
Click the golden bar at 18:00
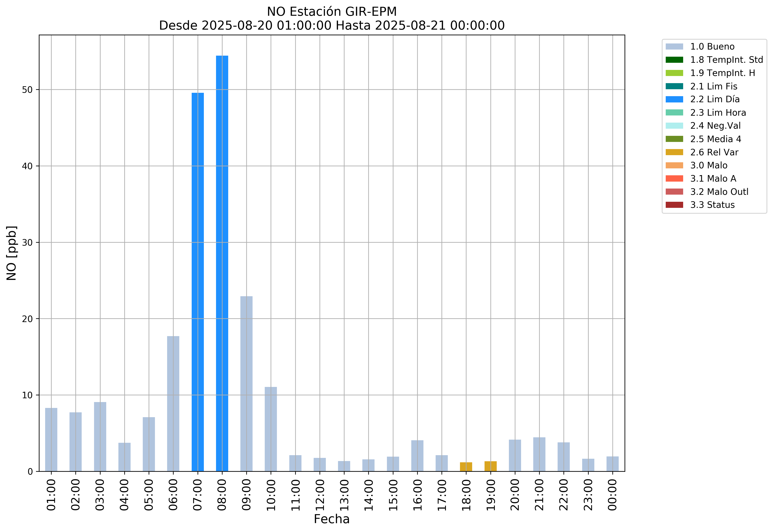tap(466, 467)
